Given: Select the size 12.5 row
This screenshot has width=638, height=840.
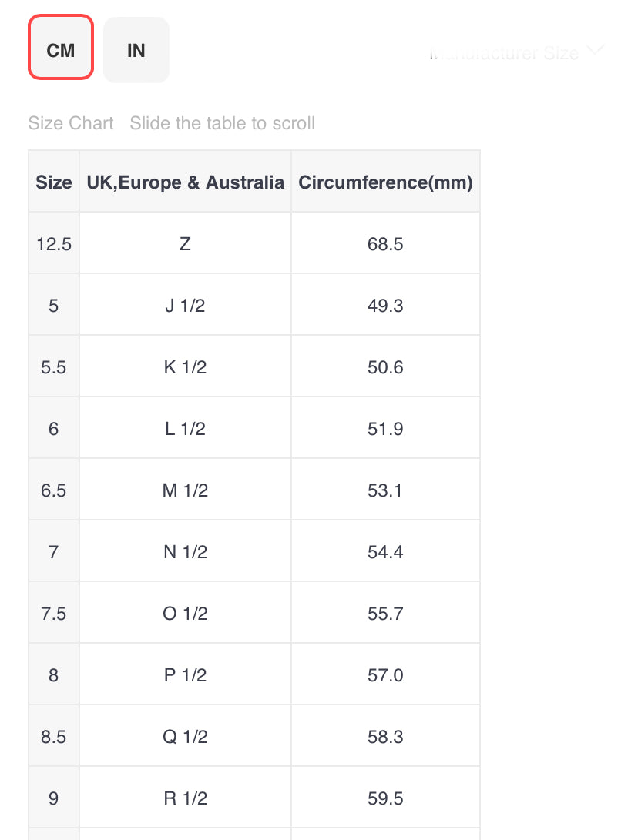Looking at the screenshot, I should pos(54,244).
